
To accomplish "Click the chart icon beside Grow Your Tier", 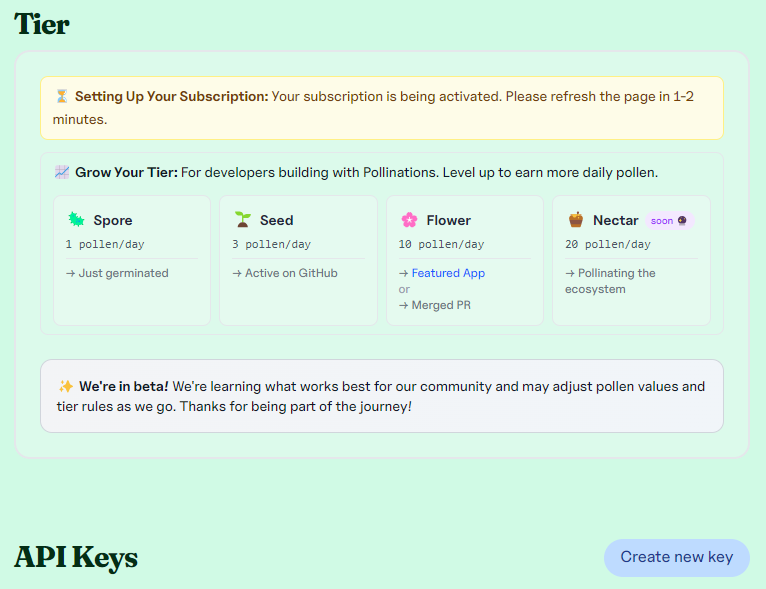I will 62,173.
